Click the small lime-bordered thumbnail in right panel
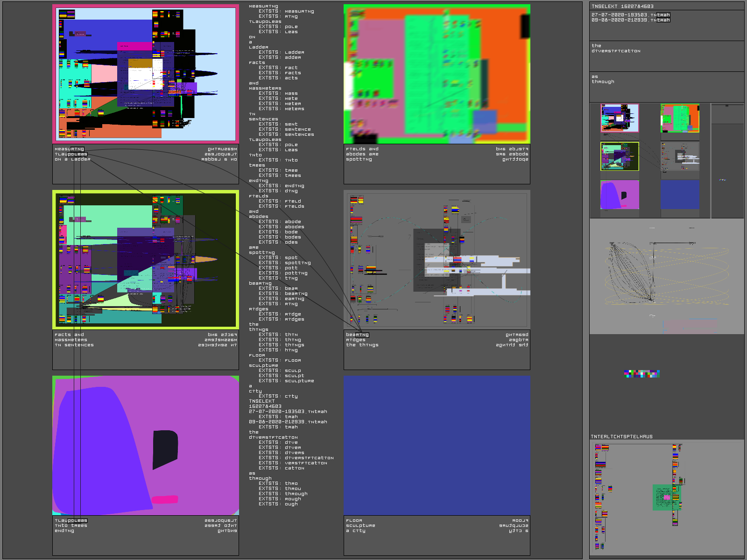 (620, 156)
